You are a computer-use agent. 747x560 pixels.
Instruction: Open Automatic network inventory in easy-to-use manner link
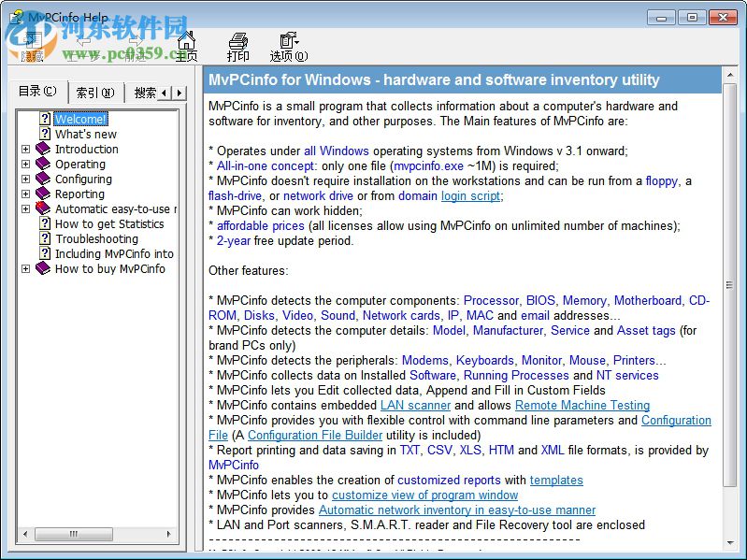click(x=457, y=510)
